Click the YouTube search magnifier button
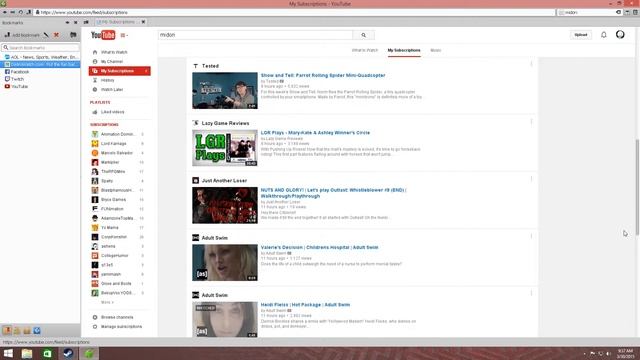This screenshot has height=360, width=640. click(363, 35)
